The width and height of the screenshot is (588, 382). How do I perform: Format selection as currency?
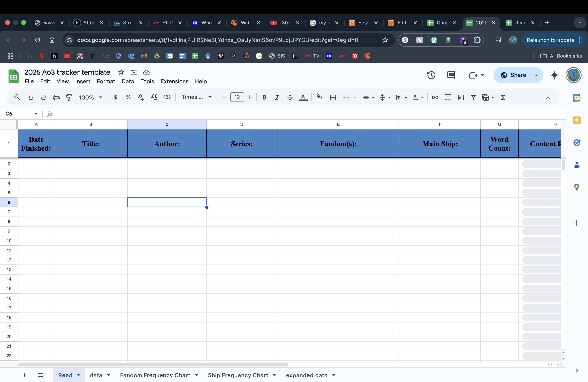pyautogui.click(x=115, y=97)
